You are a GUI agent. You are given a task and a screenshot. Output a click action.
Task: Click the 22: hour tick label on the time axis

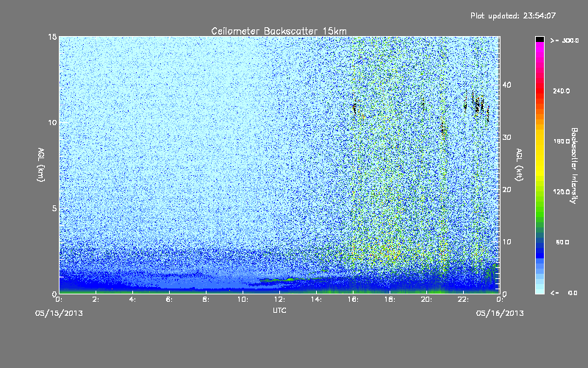click(463, 300)
